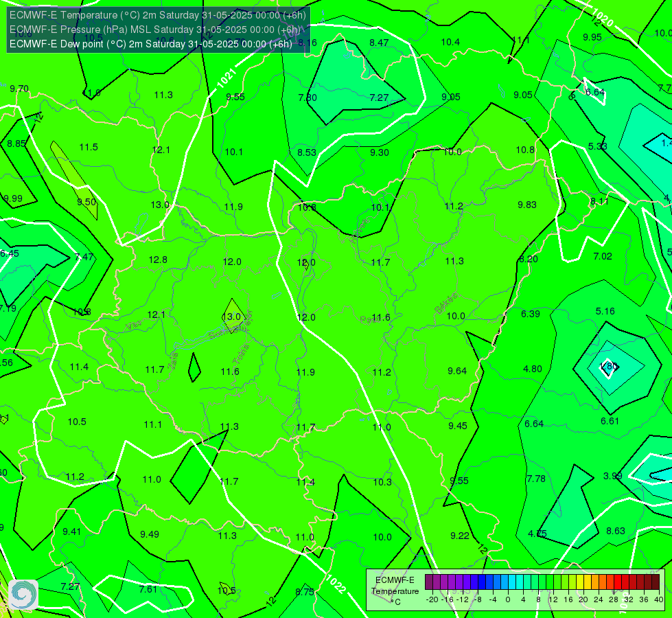Click the map value 9.99

pos(13,198)
